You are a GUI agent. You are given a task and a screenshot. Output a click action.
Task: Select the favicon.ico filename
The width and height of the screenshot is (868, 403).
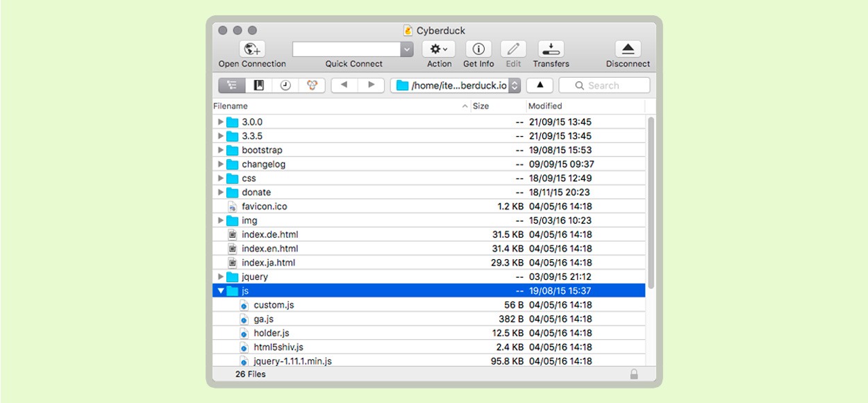[265, 206]
